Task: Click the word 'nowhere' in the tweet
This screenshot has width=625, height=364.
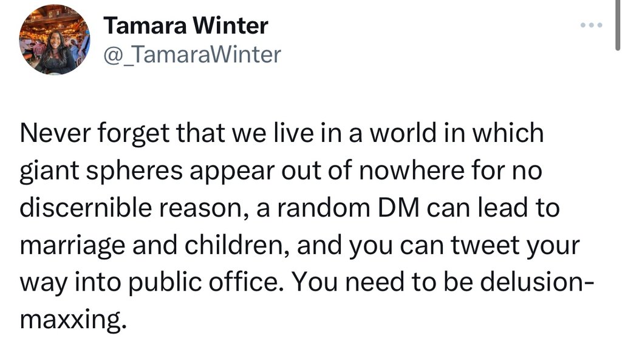Action: click(x=412, y=171)
